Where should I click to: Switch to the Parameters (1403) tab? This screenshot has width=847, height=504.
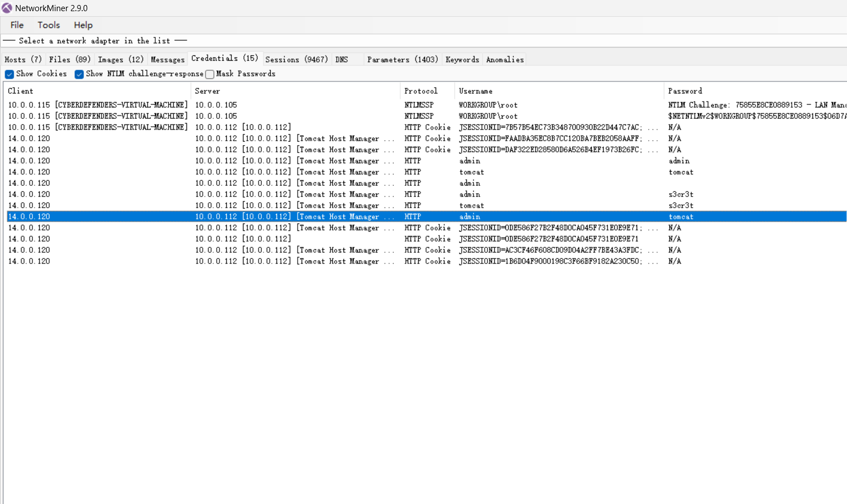[x=403, y=59]
